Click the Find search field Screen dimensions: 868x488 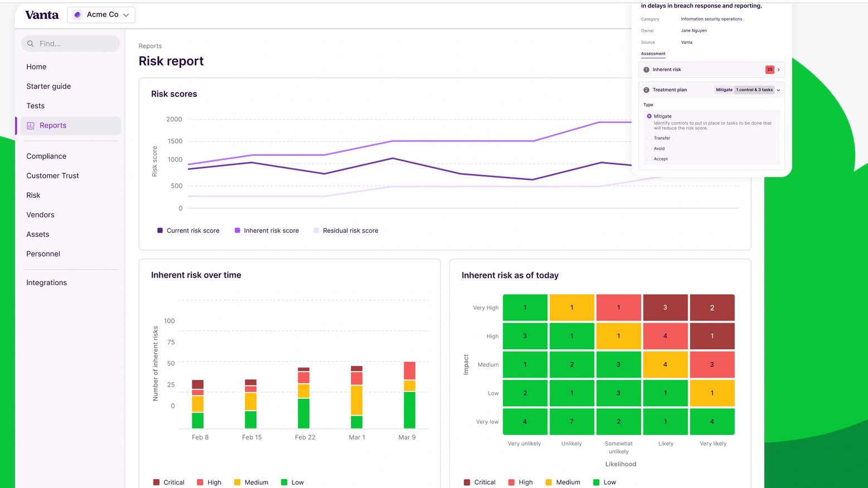71,43
